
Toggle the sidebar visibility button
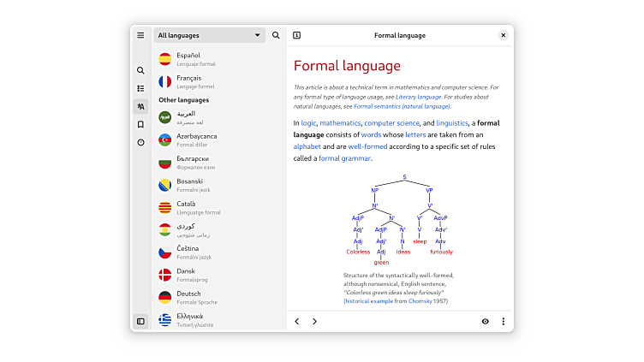(140, 321)
